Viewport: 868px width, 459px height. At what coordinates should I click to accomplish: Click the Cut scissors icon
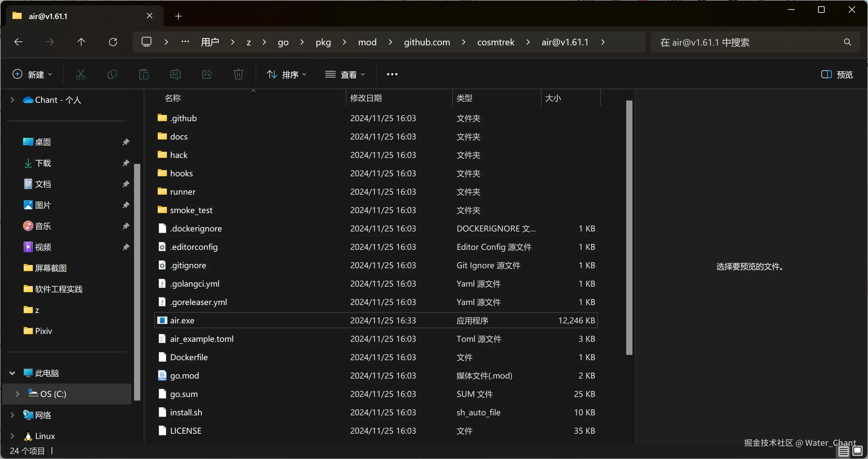click(x=80, y=74)
